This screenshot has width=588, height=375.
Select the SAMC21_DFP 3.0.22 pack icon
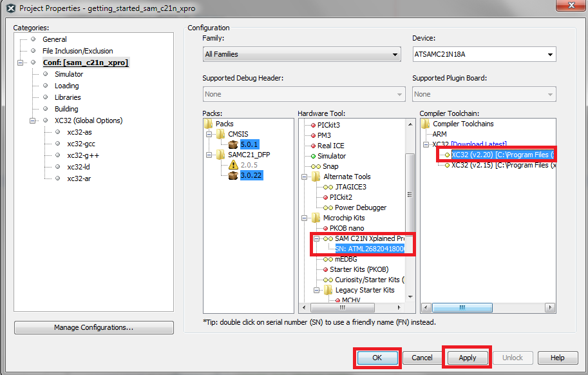pyautogui.click(x=232, y=175)
